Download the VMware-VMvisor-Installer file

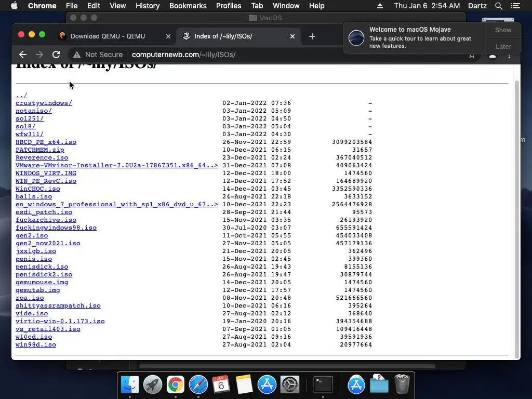[x=117, y=165]
